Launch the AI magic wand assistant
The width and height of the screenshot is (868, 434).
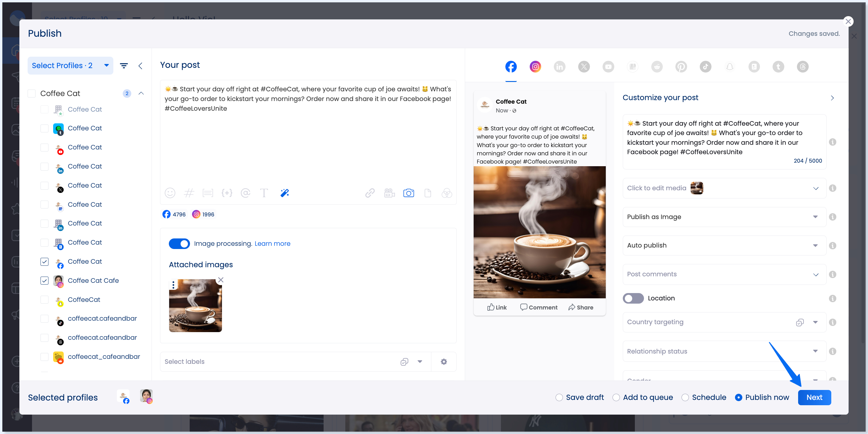tap(285, 193)
